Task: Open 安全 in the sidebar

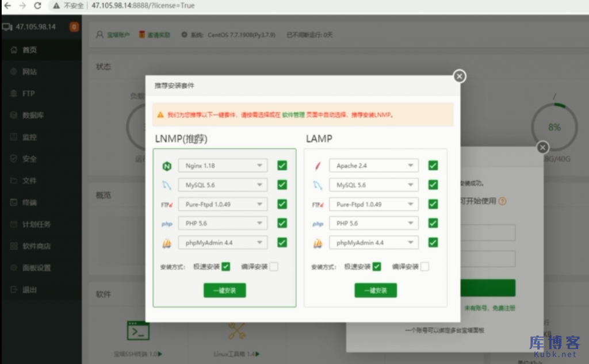Action: pyautogui.click(x=41, y=159)
